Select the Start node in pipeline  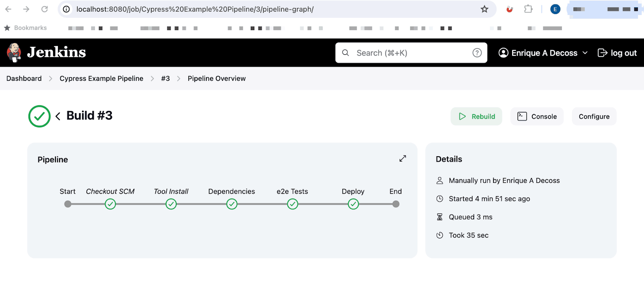68,204
